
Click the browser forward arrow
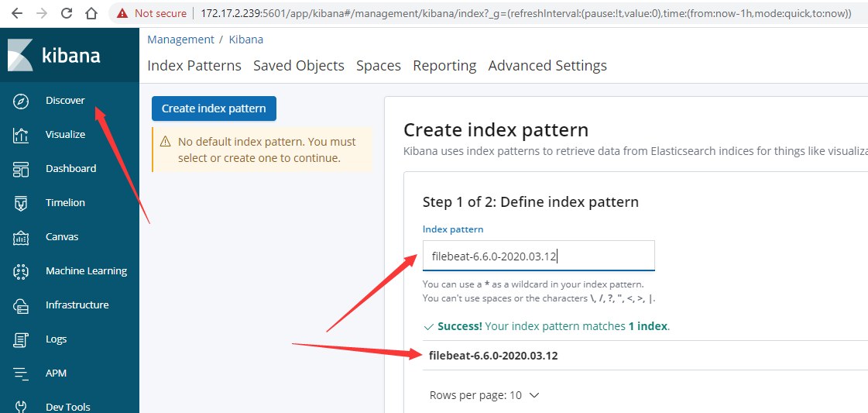(42, 13)
